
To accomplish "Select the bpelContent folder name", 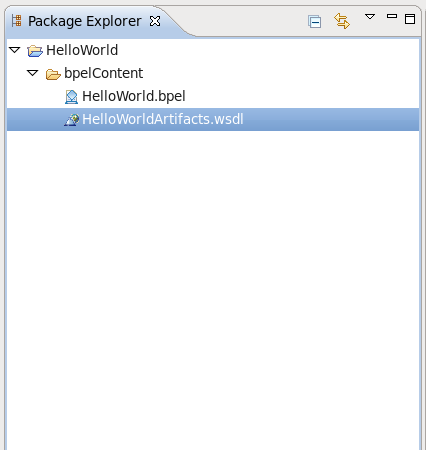I will coord(103,73).
